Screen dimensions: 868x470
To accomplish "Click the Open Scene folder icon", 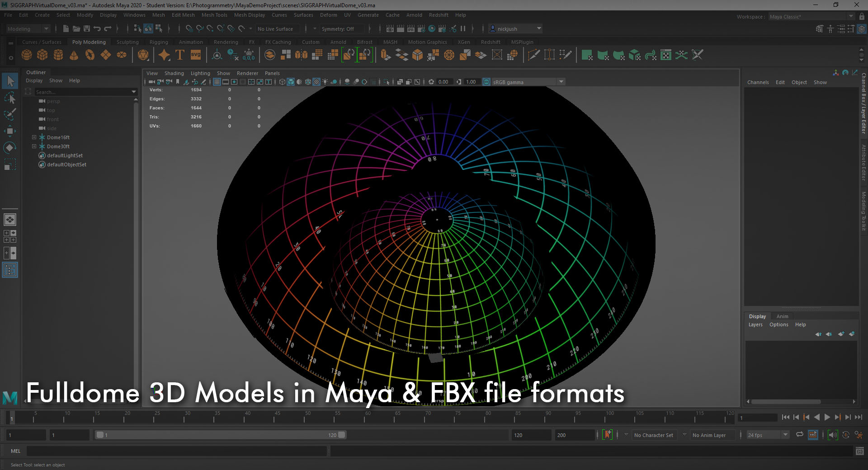I will (76, 28).
